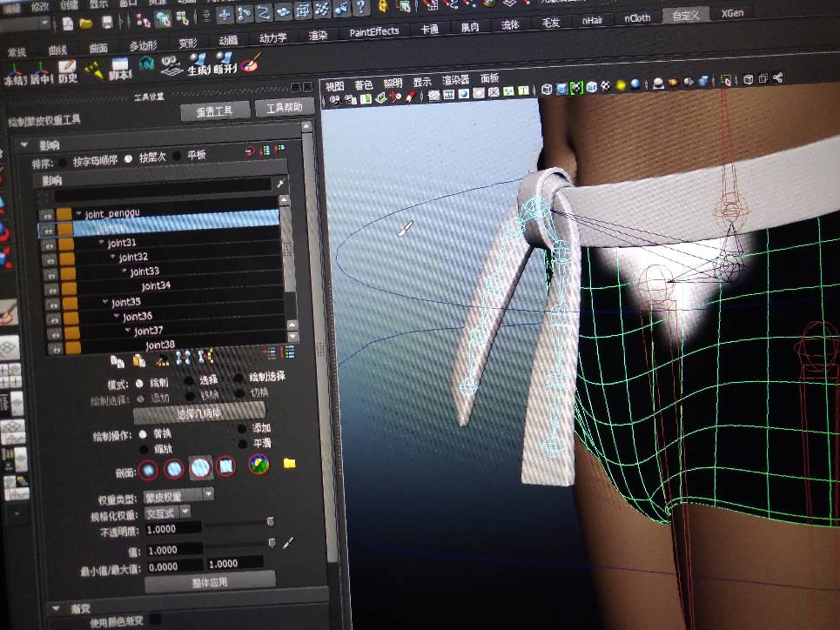This screenshot has height=630, width=840.
Task: Click the 冻结 freeze transformations shelf icon
Action: point(14,74)
